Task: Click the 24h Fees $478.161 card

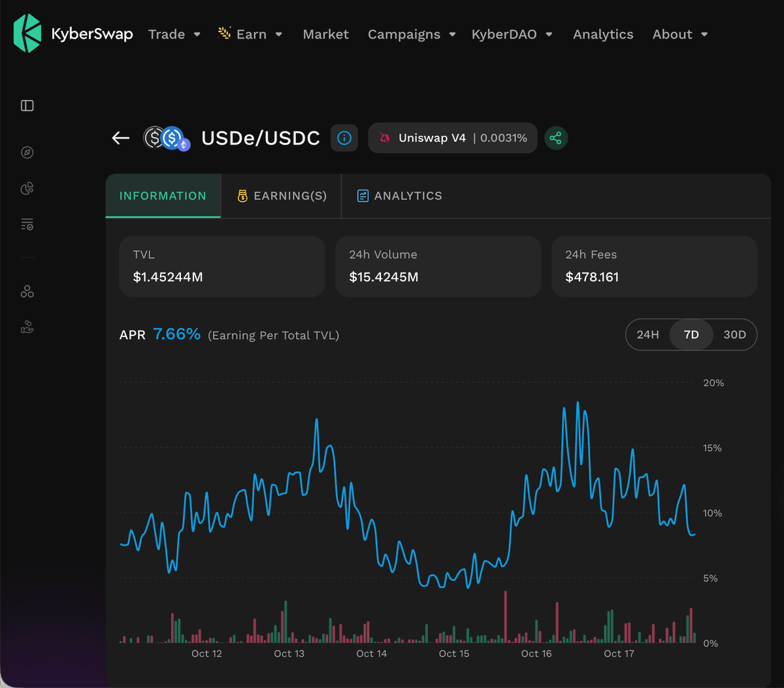Action: click(x=655, y=267)
